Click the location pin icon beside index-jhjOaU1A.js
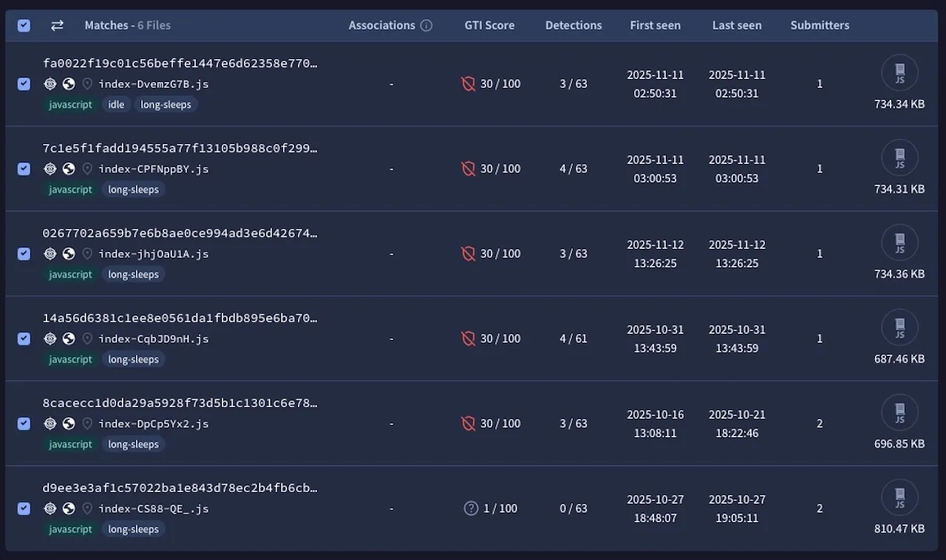Image resolution: width=946 pixels, height=560 pixels. click(86, 253)
